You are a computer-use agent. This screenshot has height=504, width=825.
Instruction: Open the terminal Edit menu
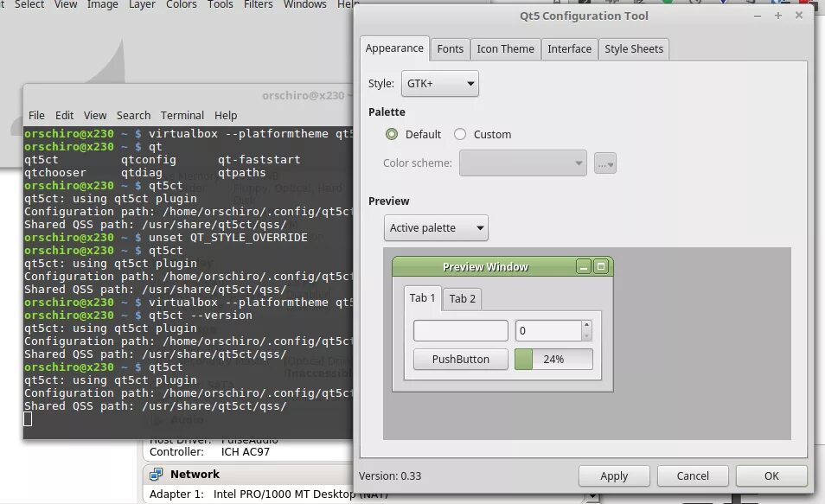[x=64, y=115]
